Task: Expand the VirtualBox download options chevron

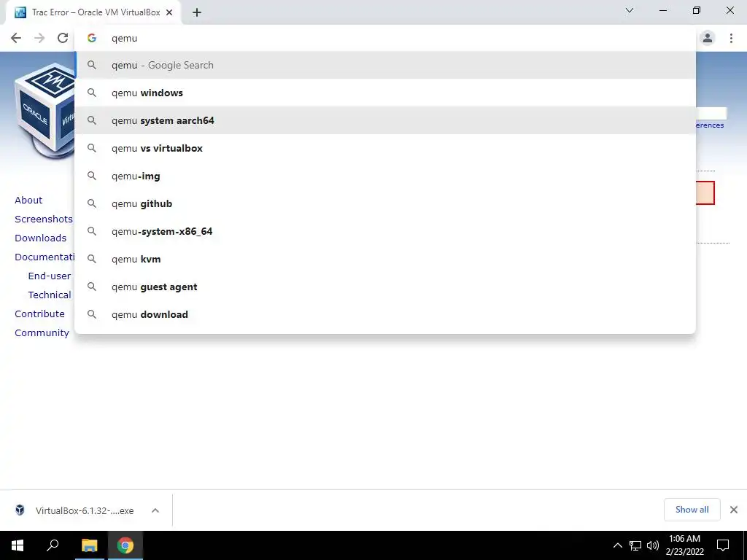Action: pyautogui.click(x=155, y=510)
